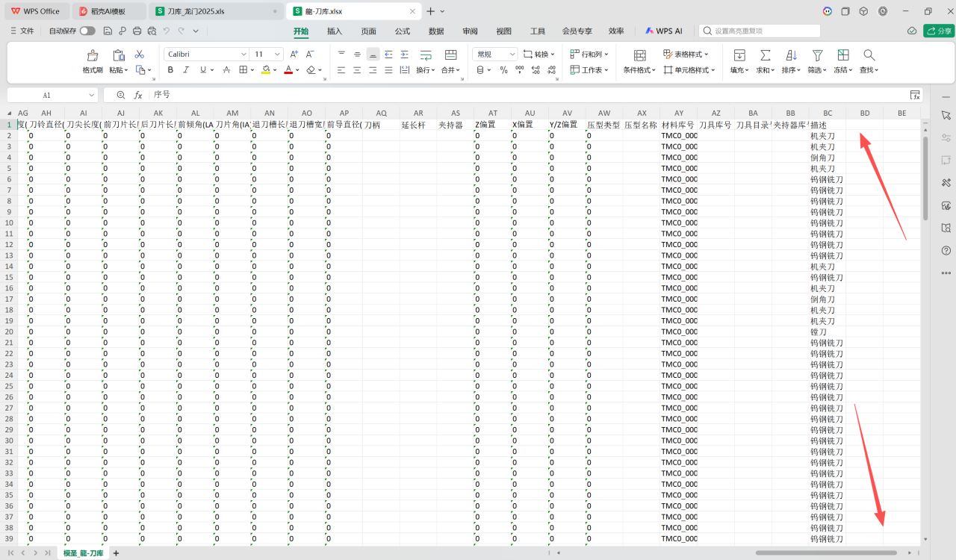The width and height of the screenshot is (956, 560).
Task: Switch to the Insert (插入) ribbon tab
Action: (335, 31)
